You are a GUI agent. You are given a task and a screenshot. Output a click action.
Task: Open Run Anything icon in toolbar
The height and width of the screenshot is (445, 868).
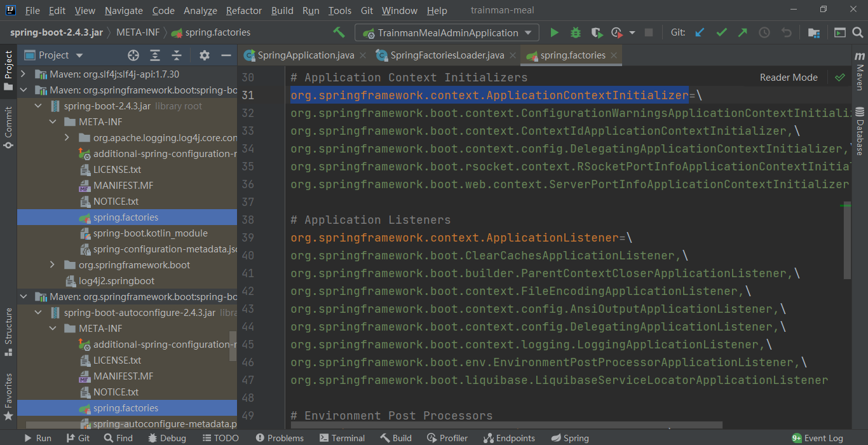[x=840, y=32]
